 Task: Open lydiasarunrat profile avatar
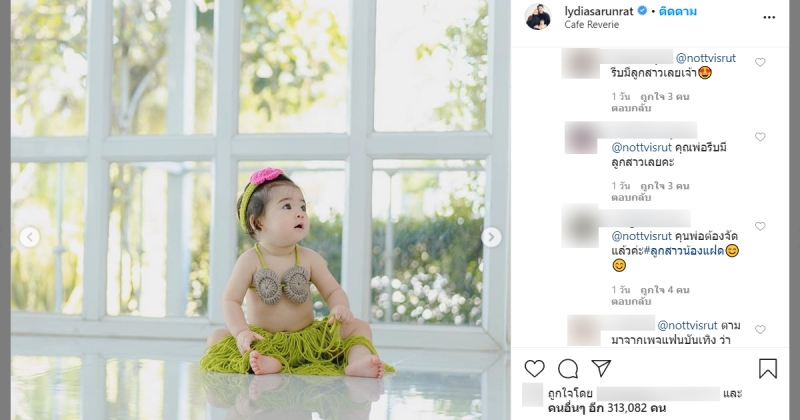coord(538,17)
